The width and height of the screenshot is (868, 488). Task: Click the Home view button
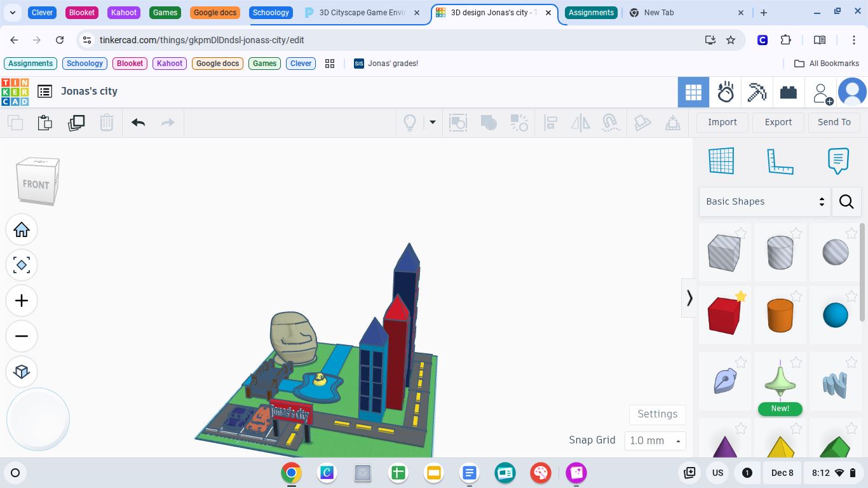pyautogui.click(x=22, y=229)
